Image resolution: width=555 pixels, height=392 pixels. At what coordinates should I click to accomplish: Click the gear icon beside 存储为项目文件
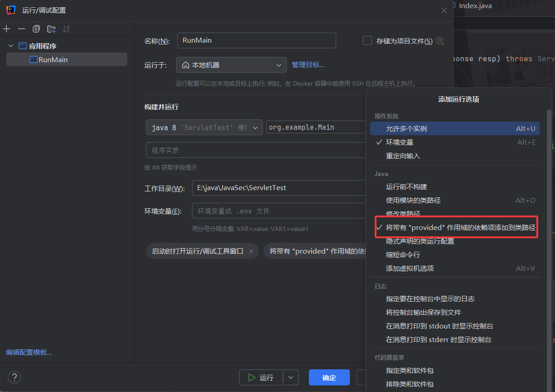(x=439, y=41)
